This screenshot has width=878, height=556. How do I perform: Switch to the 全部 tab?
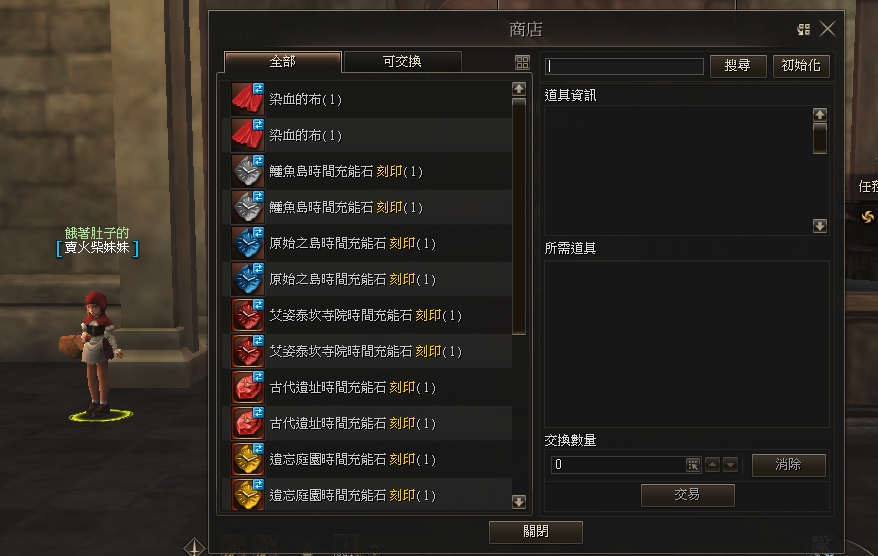(282, 62)
